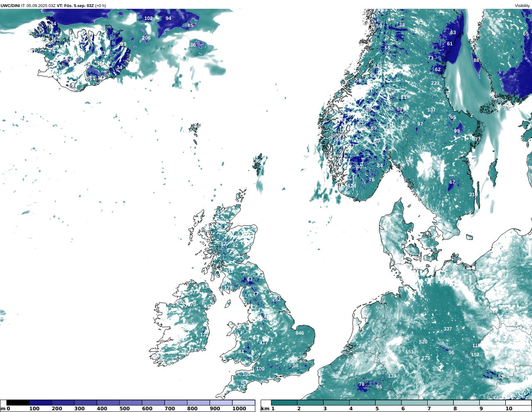
Task: Click the '151' value on the map
Action: pos(409,352)
